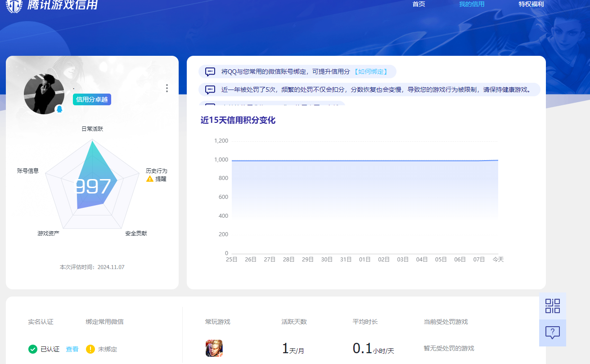Click the penalty warning notice message
This screenshot has width=590, height=364.
pos(369,90)
